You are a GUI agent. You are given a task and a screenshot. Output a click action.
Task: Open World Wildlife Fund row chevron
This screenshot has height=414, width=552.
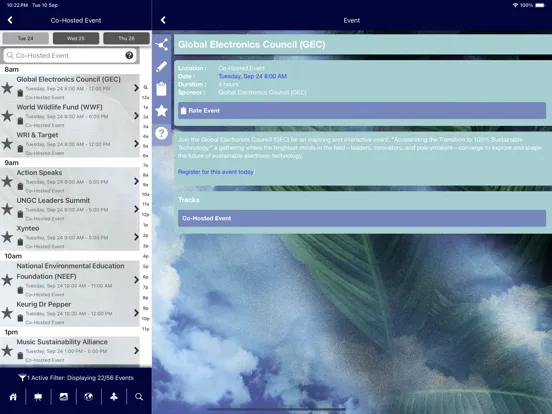point(136,115)
